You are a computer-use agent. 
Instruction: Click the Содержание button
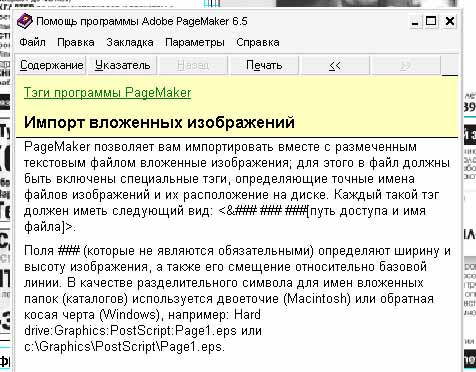(52, 65)
